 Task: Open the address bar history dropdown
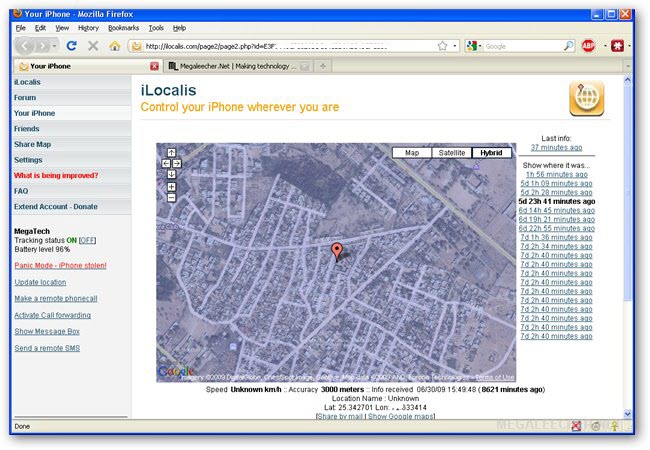pyautogui.click(x=455, y=46)
